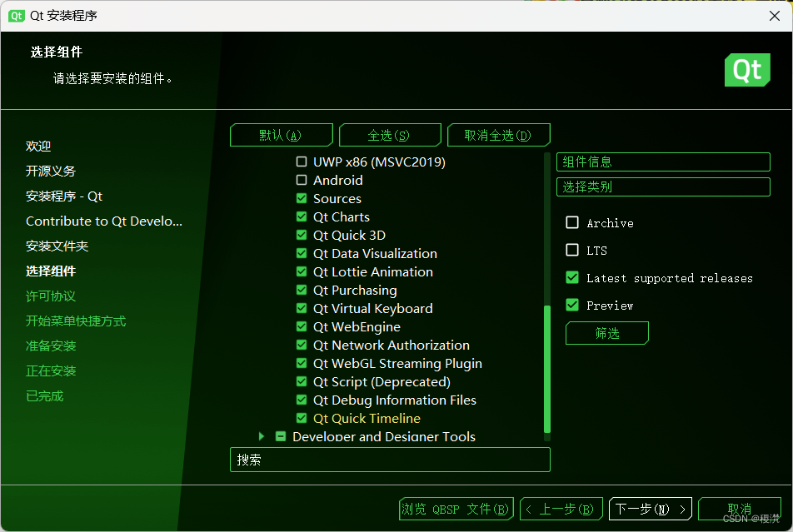
Task: Enable the Android component checkbox
Action: pos(302,180)
